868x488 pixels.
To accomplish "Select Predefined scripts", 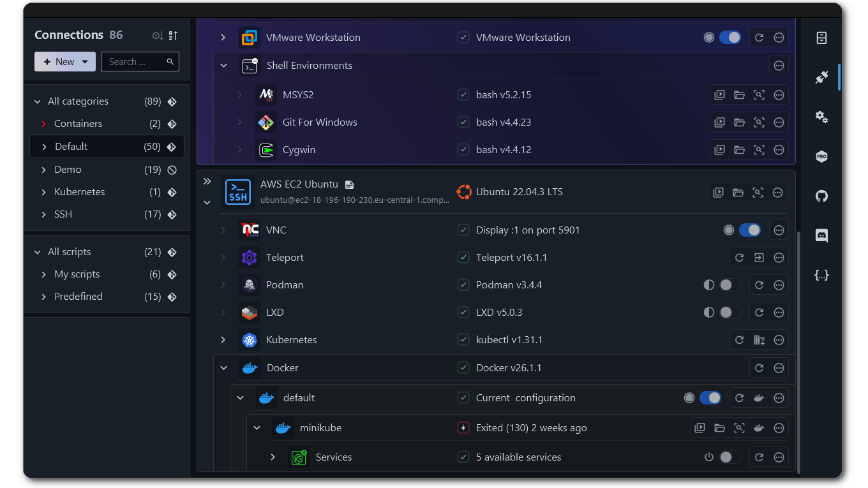I will coord(107,297).
